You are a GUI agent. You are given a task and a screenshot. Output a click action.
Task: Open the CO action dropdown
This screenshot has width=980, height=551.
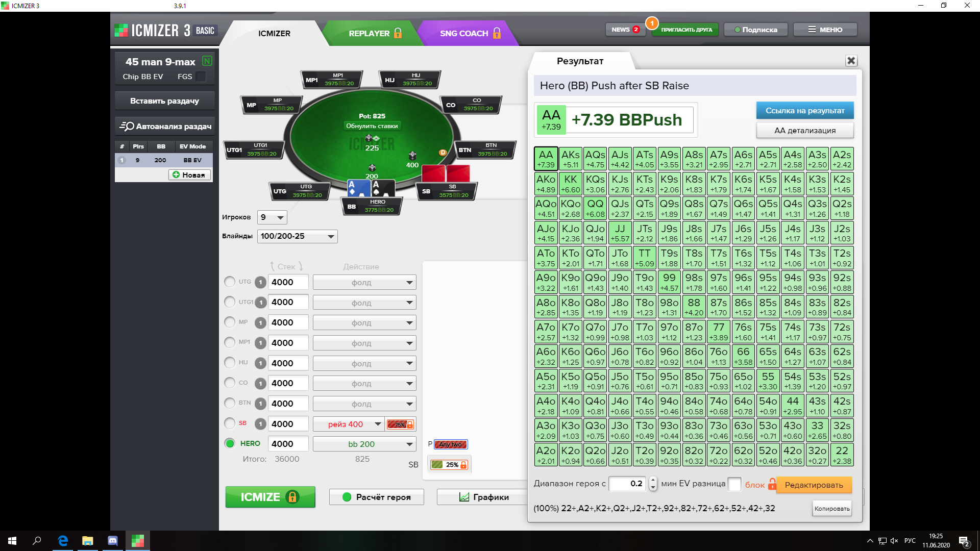point(364,384)
